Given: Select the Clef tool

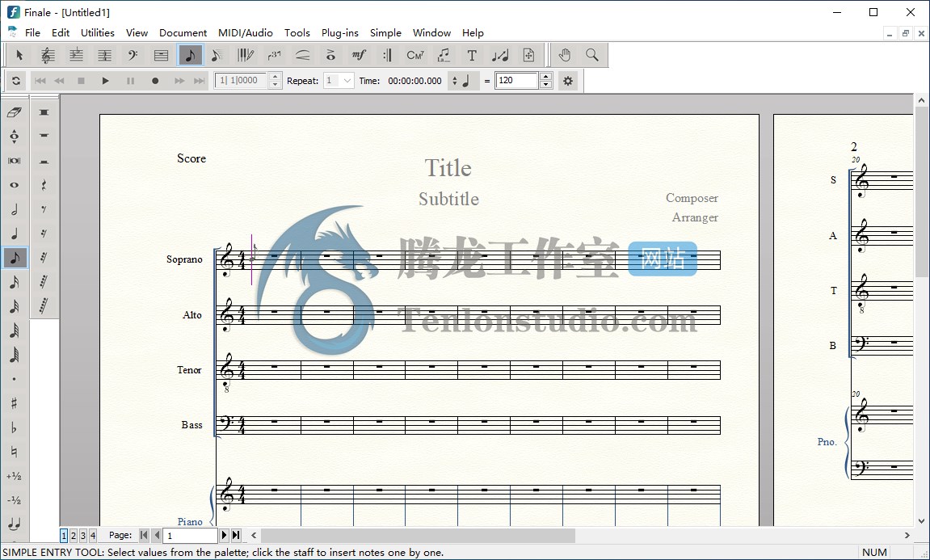Looking at the screenshot, I should 133,55.
